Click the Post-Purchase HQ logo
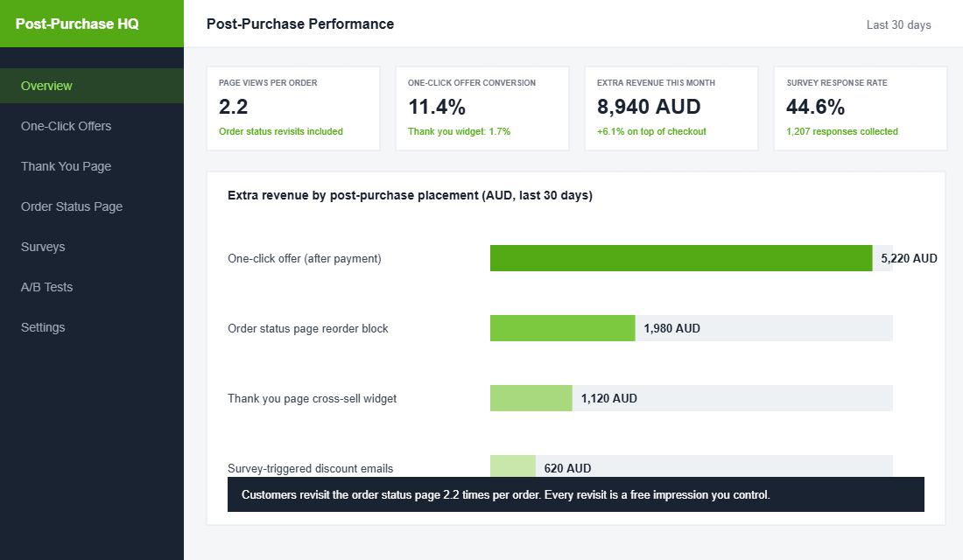The height and width of the screenshot is (560, 963). (77, 24)
